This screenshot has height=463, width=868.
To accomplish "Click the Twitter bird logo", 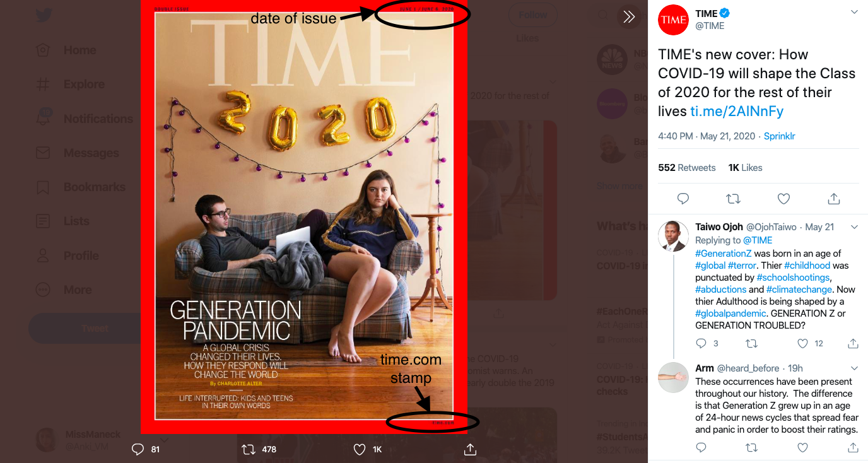I will point(44,15).
